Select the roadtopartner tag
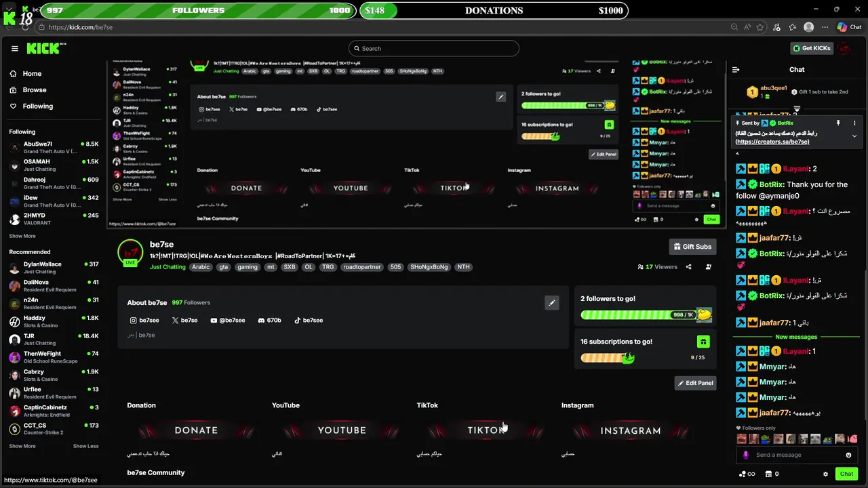This screenshot has width=868, height=488. pos(362,267)
